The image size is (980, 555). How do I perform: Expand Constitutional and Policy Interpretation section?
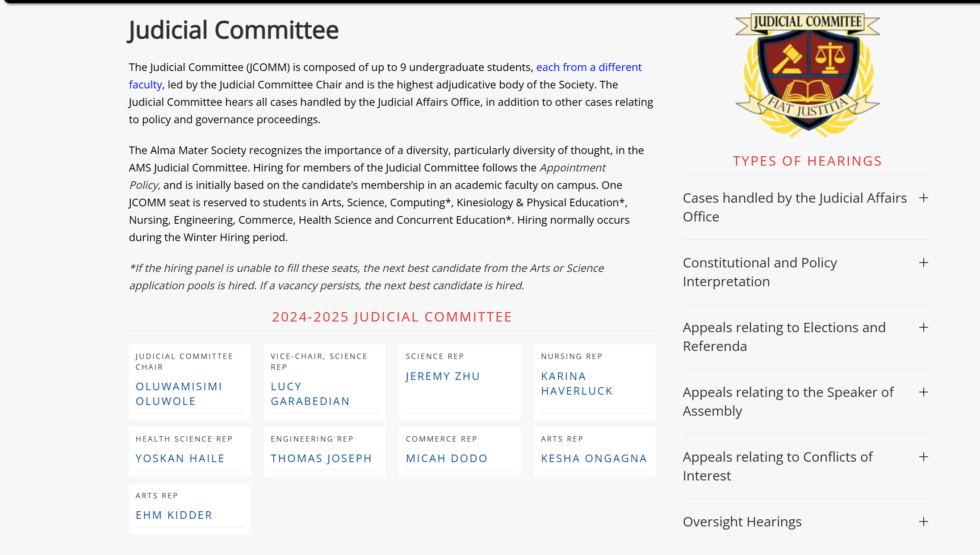coord(923,263)
